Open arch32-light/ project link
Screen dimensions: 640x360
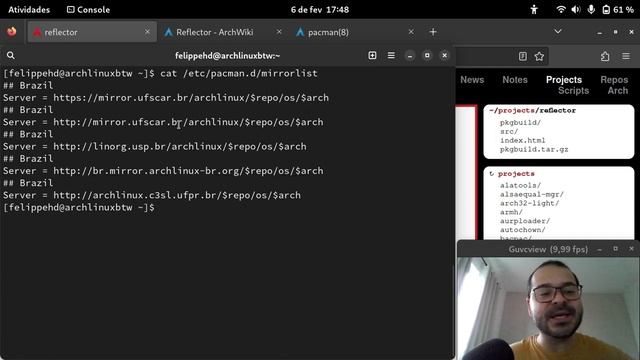(x=529, y=203)
